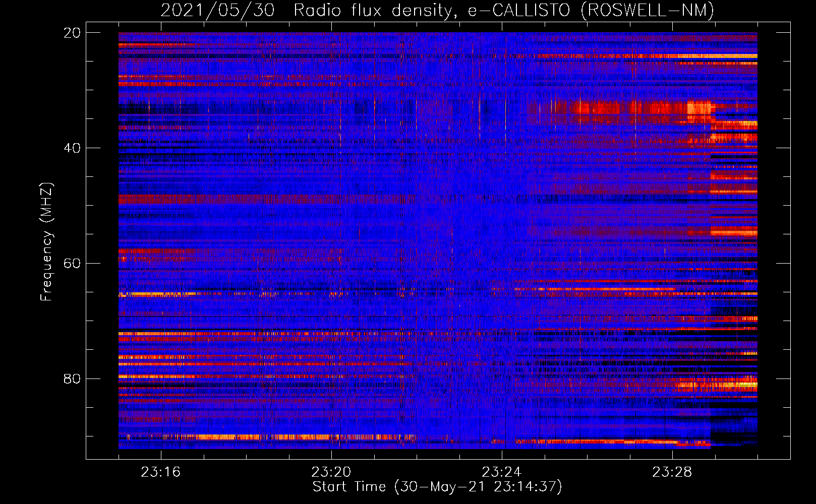Click the 40 frequency tick label
Image resolution: width=816 pixels, height=504 pixels.
click(72, 148)
